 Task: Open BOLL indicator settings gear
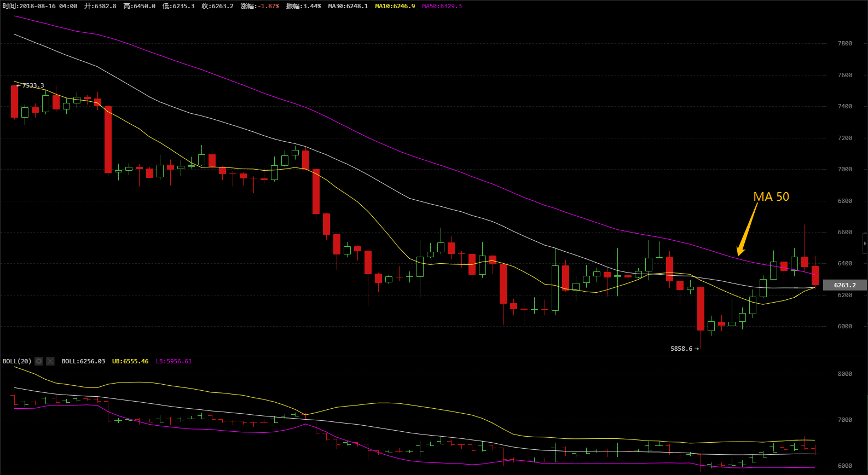coord(39,361)
